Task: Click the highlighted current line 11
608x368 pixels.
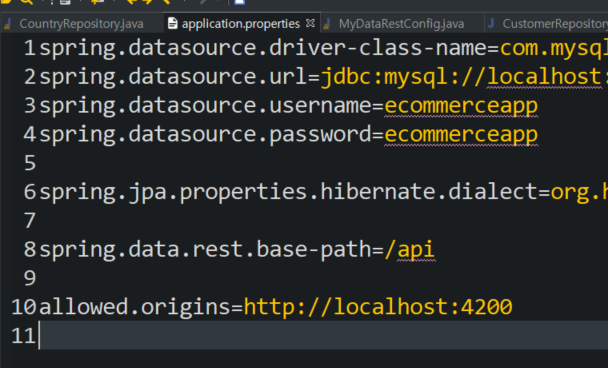Action: pos(322,335)
